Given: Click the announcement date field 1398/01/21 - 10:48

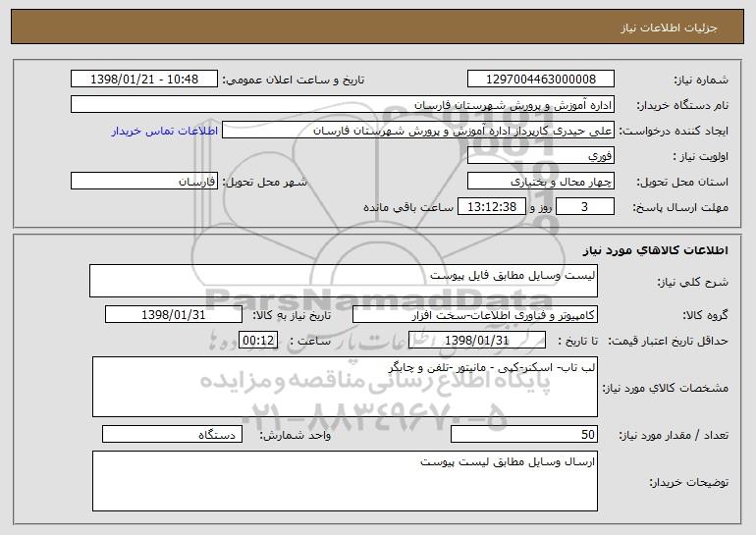Looking at the screenshot, I should [x=144, y=79].
